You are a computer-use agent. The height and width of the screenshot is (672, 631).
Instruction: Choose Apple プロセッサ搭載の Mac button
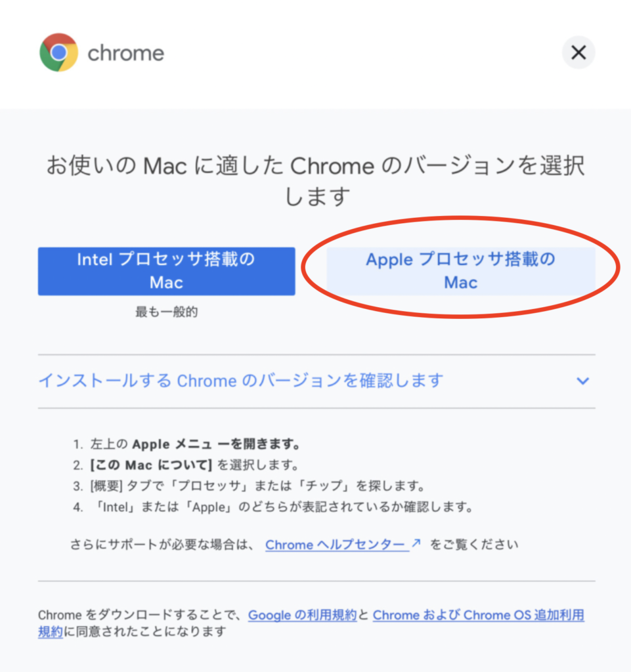coord(461,271)
